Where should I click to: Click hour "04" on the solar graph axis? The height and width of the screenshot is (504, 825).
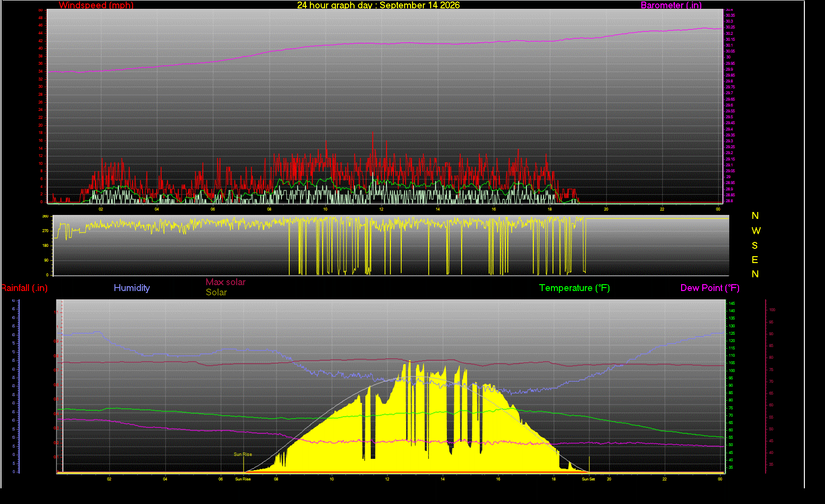point(165,479)
